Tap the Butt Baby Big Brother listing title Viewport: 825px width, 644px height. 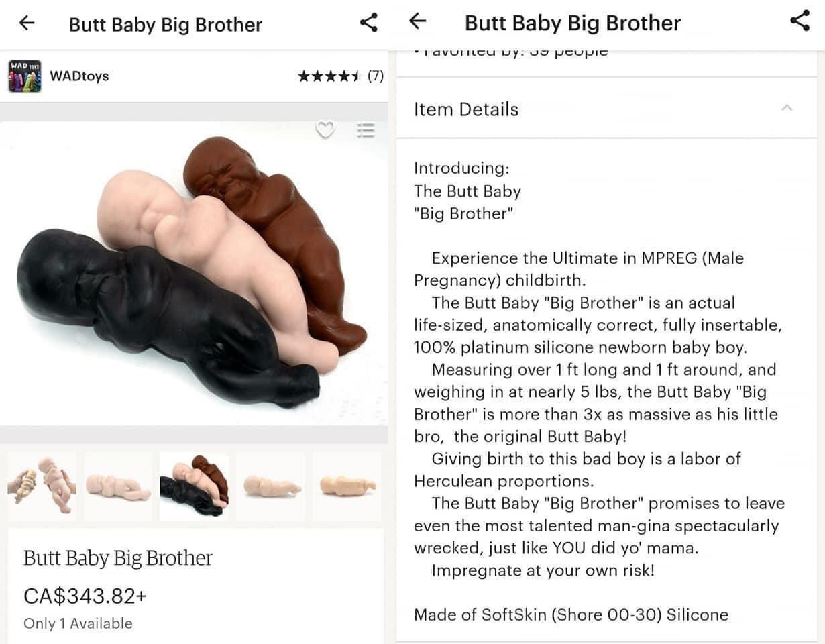118,558
